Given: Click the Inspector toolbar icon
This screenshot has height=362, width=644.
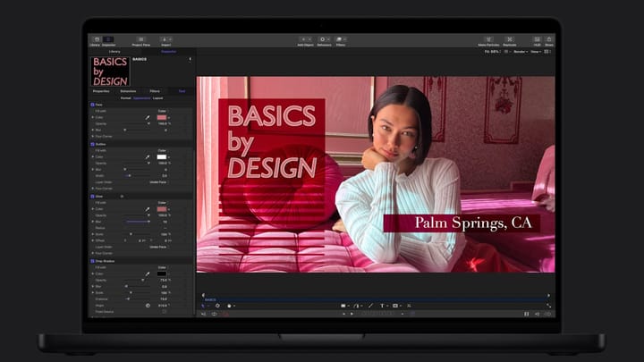Looking at the screenshot, I should pyautogui.click(x=108, y=40).
